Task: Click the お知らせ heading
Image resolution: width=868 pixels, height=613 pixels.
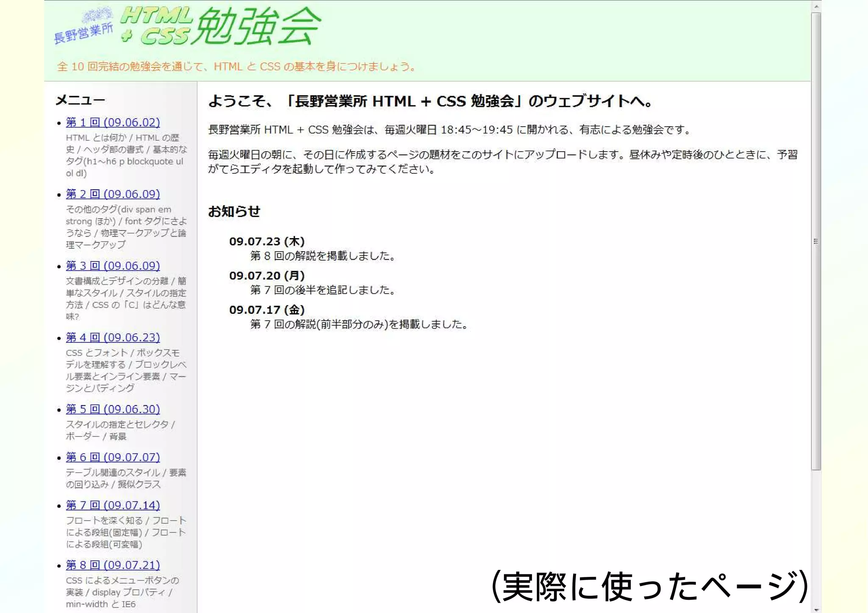Action: [x=234, y=211]
